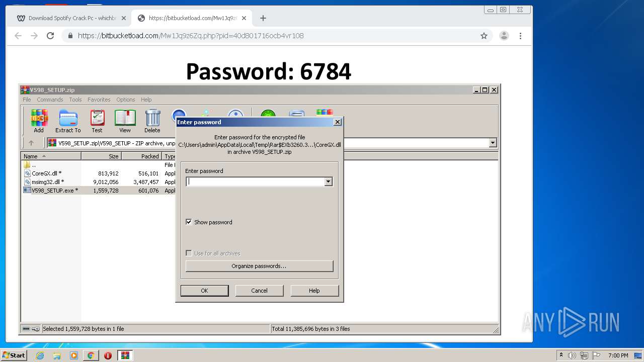The height and width of the screenshot is (362, 644).
Task: Open the Commands menu
Action: (x=50, y=100)
